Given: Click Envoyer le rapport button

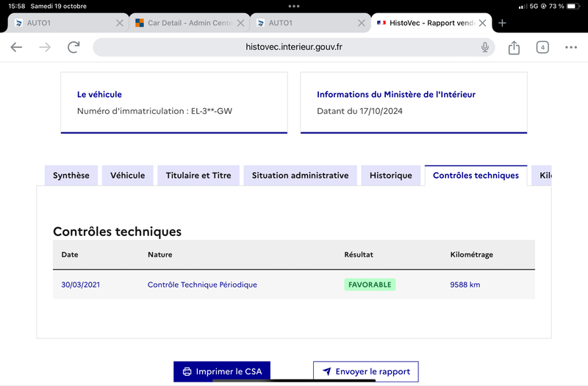Looking at the screenshot, I should (x=365, y=371).
